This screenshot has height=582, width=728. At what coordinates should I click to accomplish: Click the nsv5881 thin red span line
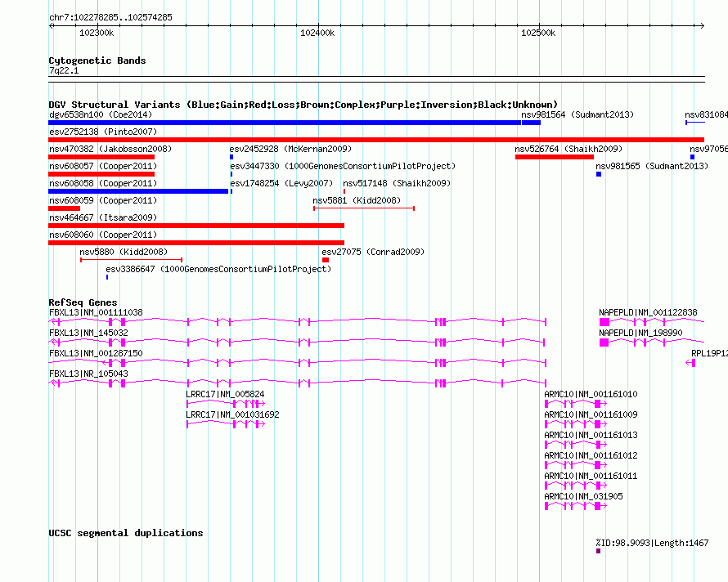(364, 208)
